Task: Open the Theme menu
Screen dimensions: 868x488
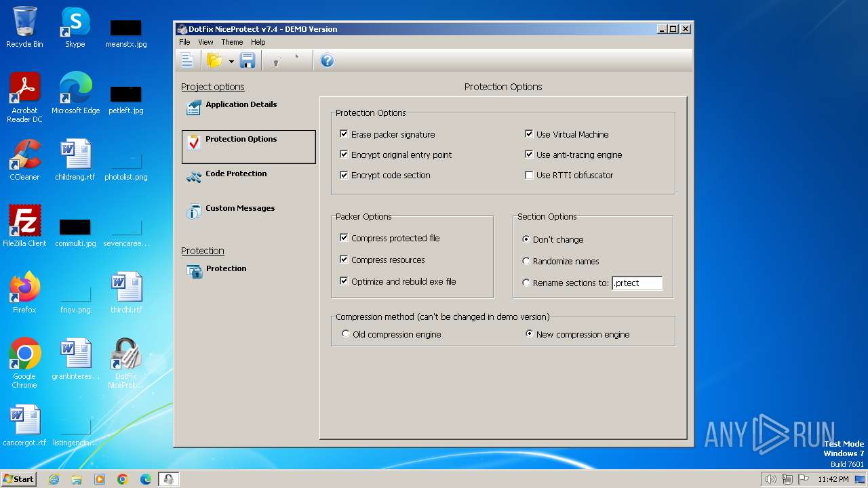Action: tap(232, 42)
